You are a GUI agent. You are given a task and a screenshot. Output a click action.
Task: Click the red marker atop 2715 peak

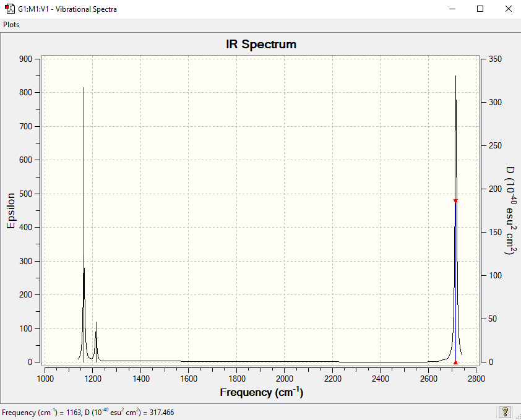coord(455,200)
